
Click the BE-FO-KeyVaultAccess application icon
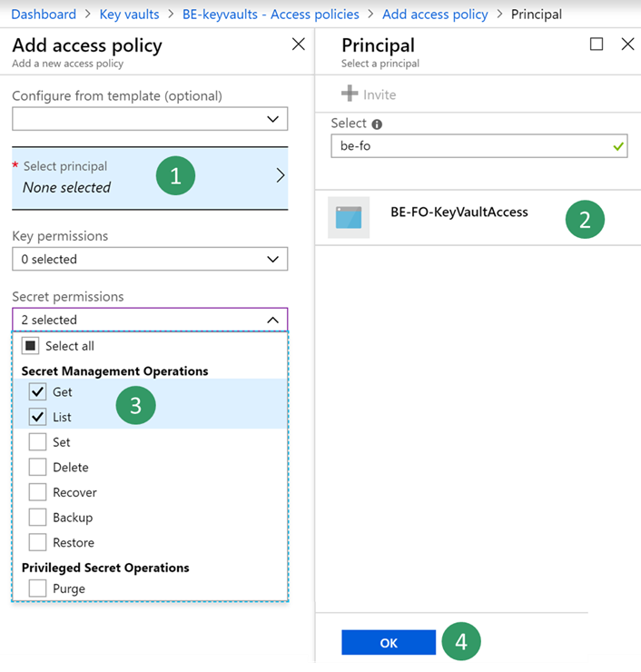tap(349, 217)
